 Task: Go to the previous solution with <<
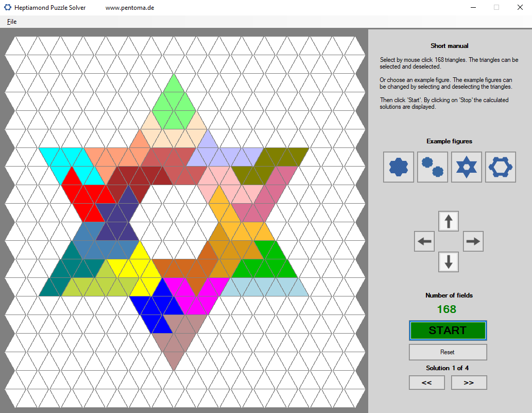(427, 383)
